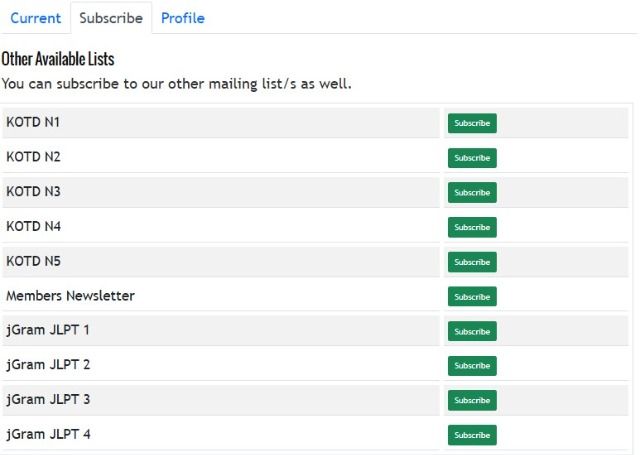Subscribe to jGram JLPT 3 list
This screenshot has height=455, width=640.
(472, 400)
